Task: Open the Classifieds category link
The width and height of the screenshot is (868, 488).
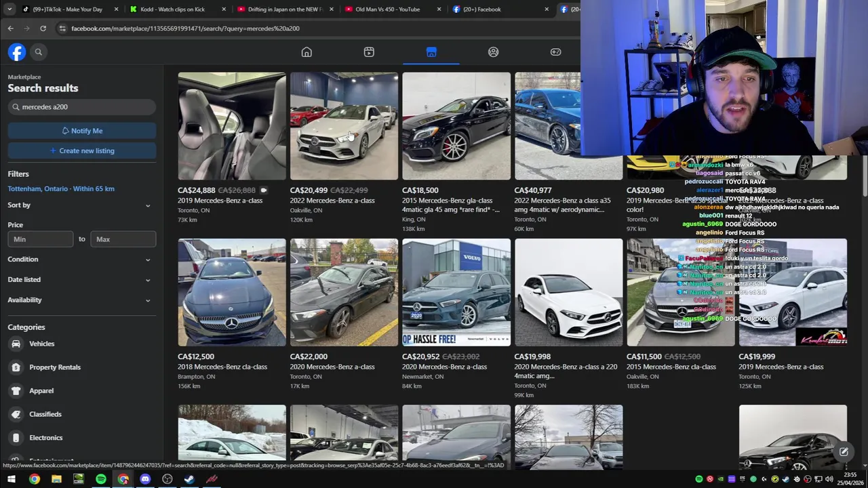Action: [45, 414]
